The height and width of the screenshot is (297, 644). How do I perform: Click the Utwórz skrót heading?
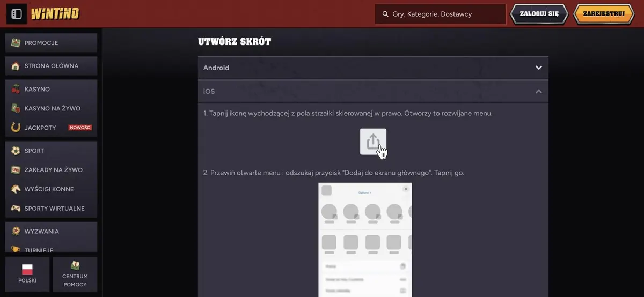point(235,42)
